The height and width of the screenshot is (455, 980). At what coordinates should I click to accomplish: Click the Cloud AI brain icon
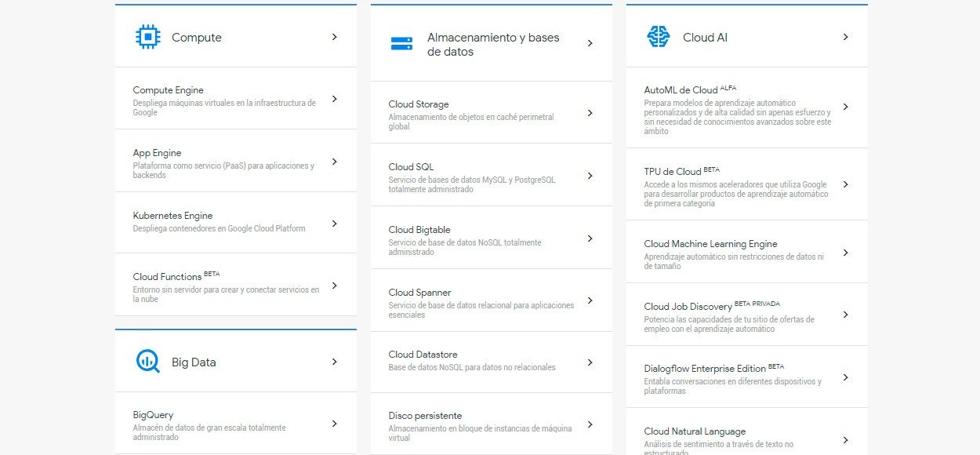pos(658,37)
